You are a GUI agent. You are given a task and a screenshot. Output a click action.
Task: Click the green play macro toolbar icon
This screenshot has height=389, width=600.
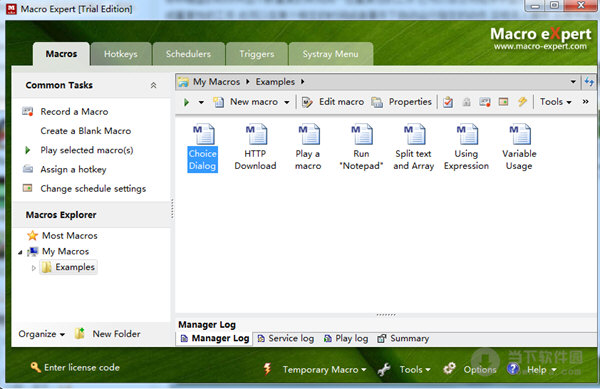point(186,102)
